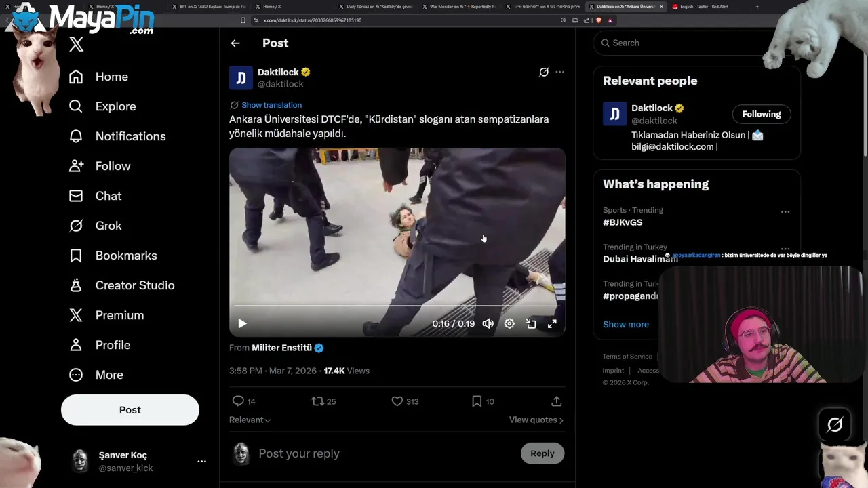Image resolution: width=868 pixels, height=488 pixels.
Task: Play the Daktilock video
Action: click(242, 324)
